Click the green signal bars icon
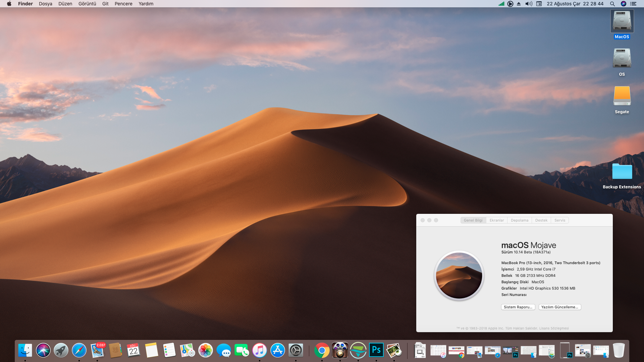Screen dimensions: 644x362 pos(501,4)
